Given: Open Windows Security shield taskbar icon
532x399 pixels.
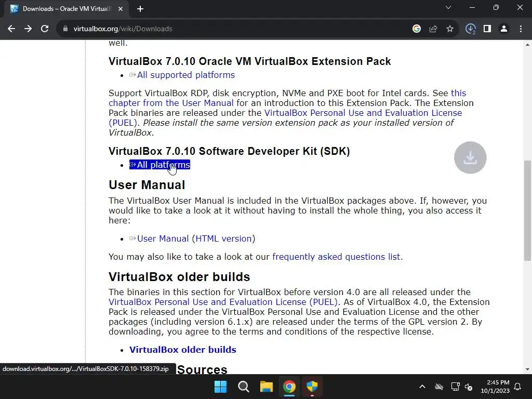Looking at the screenshot, I should coord(312,387).
